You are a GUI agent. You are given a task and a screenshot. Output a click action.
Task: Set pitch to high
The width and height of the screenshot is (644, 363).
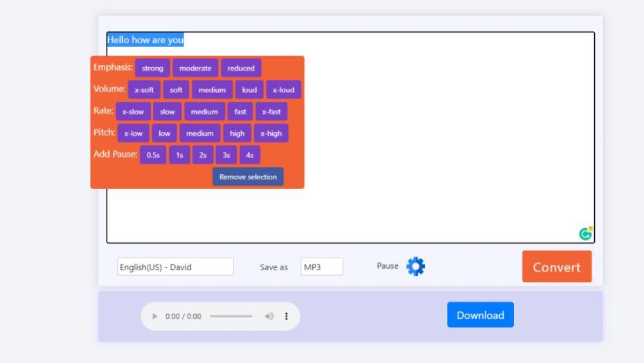pos(237,133)
